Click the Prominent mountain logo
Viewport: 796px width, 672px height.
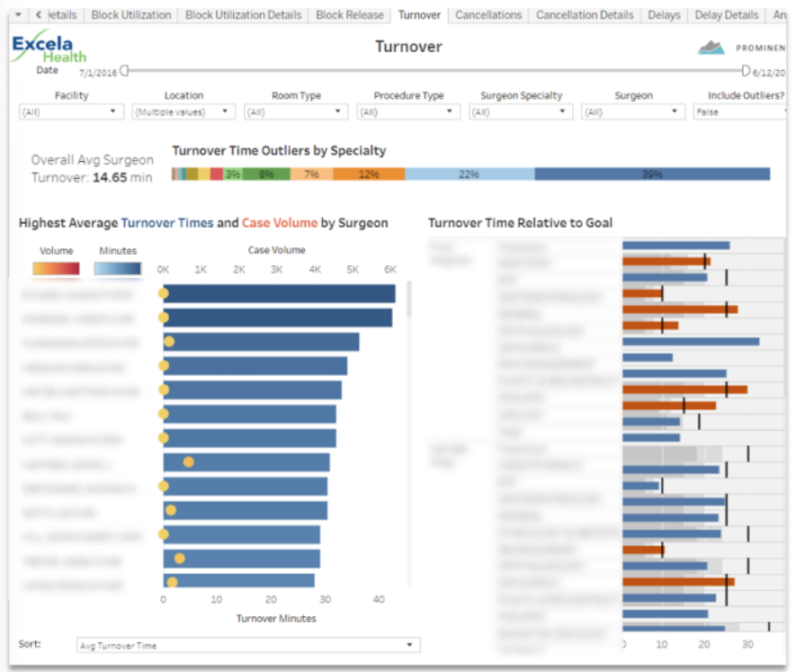711,48
